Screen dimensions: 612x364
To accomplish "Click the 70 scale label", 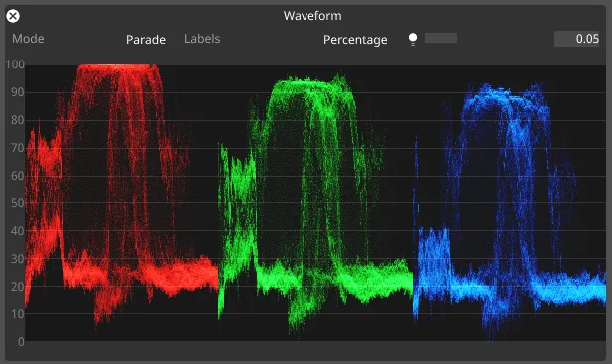I will tap(18, 148).
